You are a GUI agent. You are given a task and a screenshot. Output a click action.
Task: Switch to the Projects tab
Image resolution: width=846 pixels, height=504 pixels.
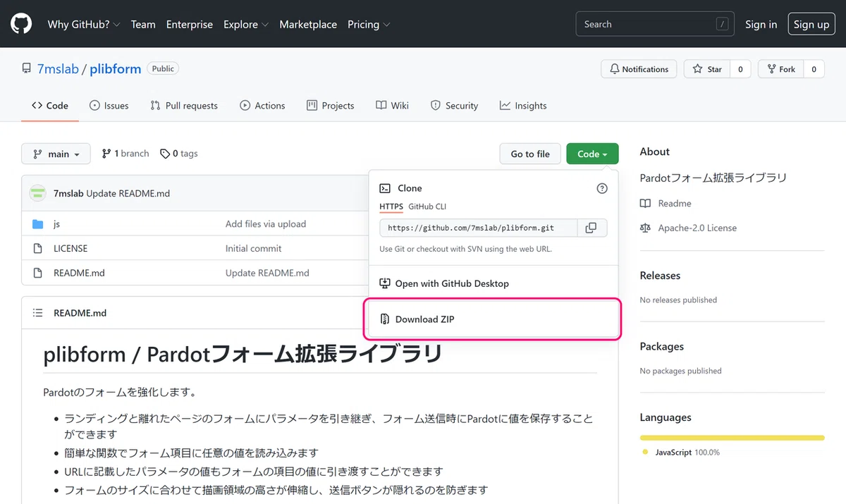(x=331, y=106)
